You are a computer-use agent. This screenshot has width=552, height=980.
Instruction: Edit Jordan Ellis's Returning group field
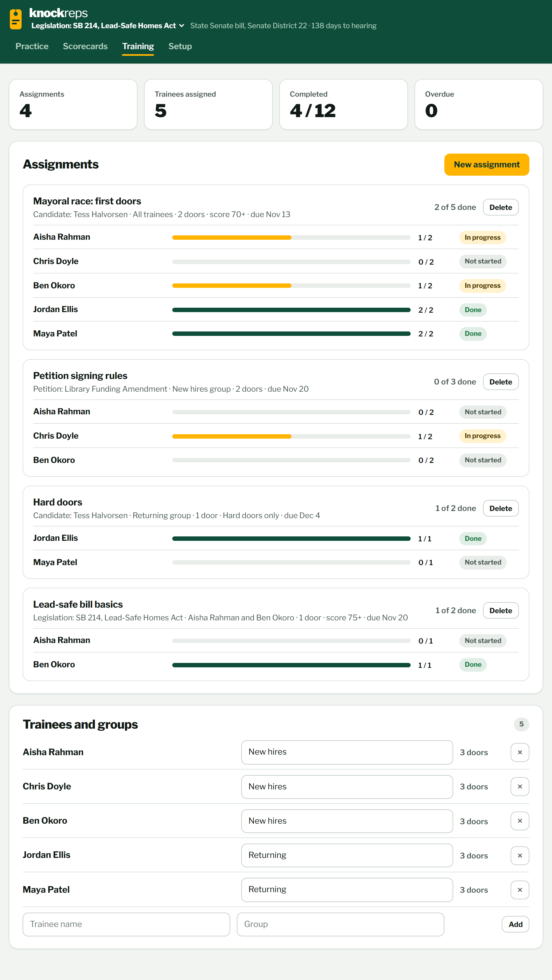tap(347, 855)
